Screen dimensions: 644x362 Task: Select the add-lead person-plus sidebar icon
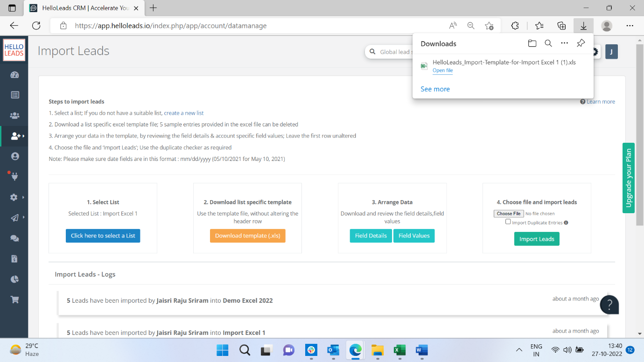pyautogui.click(x=15, y=136)
